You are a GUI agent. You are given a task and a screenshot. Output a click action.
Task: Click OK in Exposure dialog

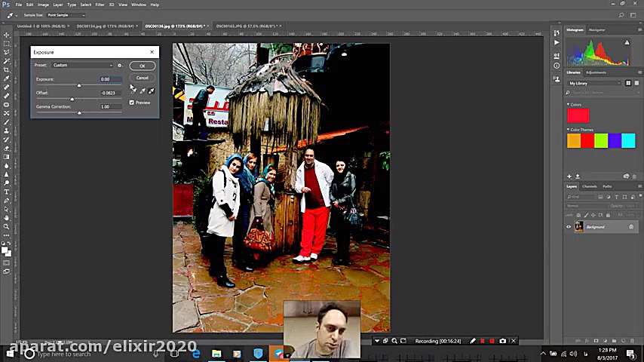(x=142, y=66)
